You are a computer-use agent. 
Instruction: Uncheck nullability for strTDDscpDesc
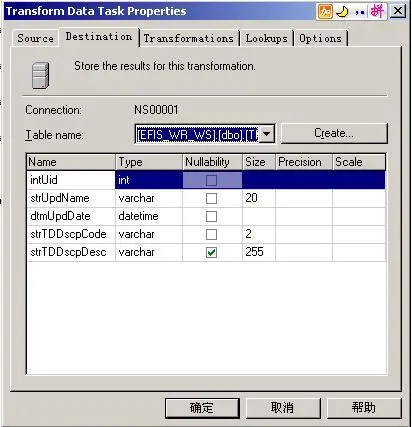tap(211, 252)
